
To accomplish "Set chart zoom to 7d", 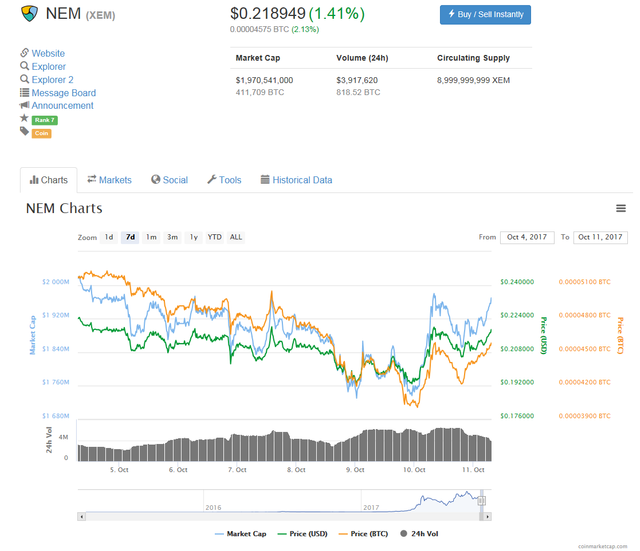I will coord(130,237).
